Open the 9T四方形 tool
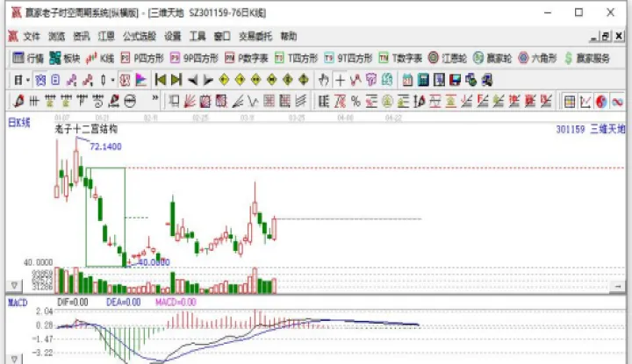The width and height of the screenshot is (632, 364). click(348, 59)
